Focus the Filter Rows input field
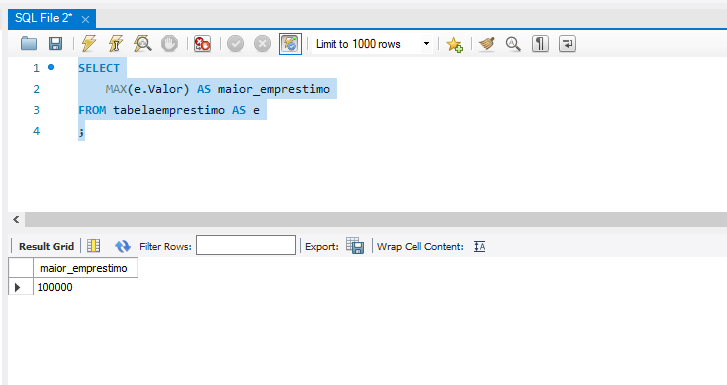Screen dimensions: 727x385 pos(246,245)
